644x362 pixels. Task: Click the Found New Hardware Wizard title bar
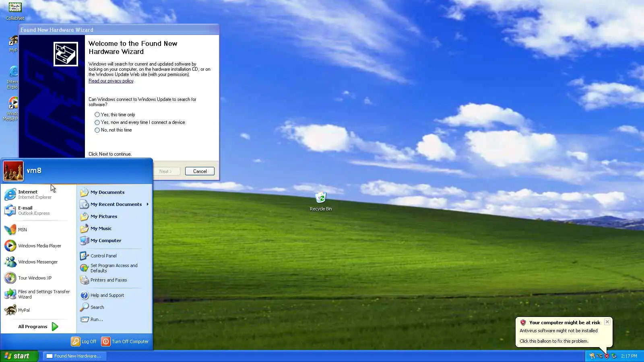[x=119, y=30]
